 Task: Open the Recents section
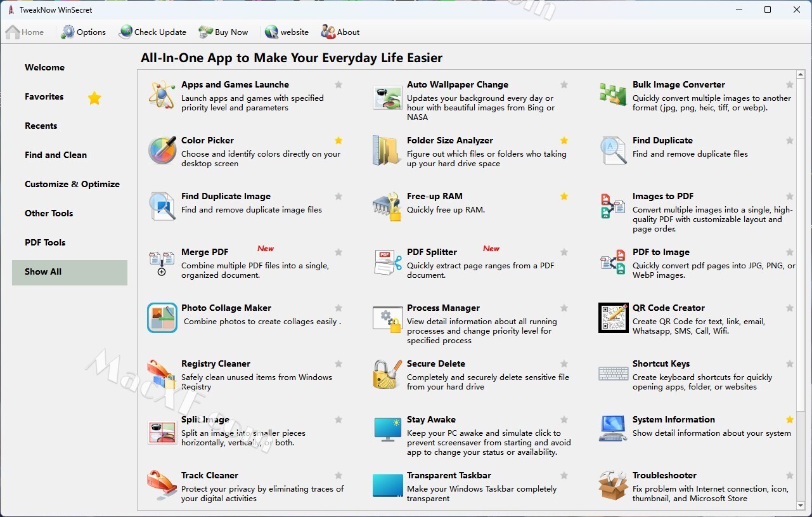click(70, 126)
